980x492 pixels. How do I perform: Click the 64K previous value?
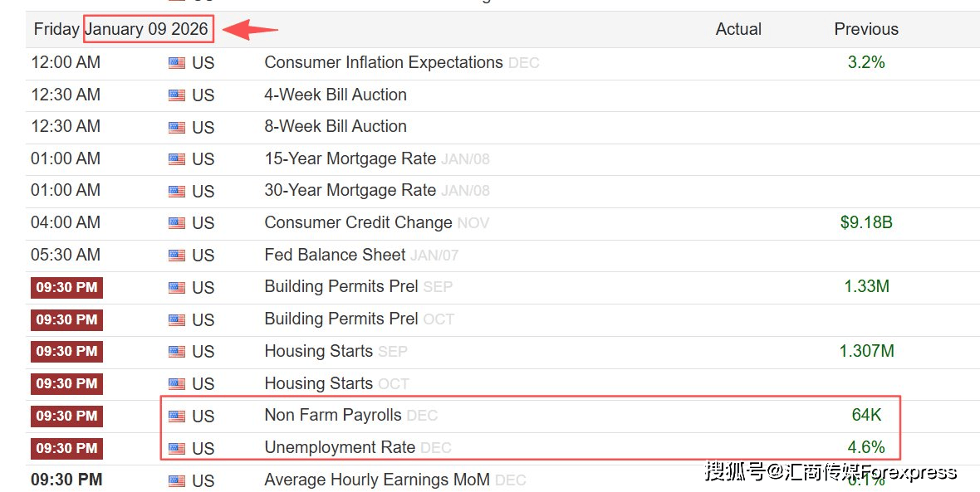866,415
